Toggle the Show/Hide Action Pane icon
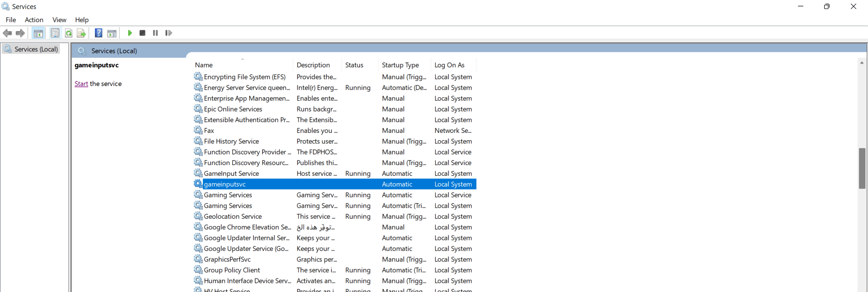 point(112,33)
